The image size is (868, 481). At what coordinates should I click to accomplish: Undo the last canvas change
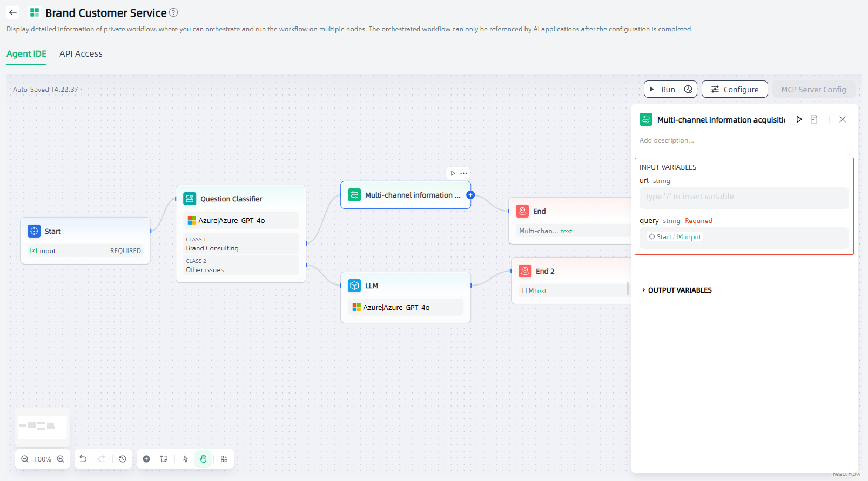(x=83, y=459)
